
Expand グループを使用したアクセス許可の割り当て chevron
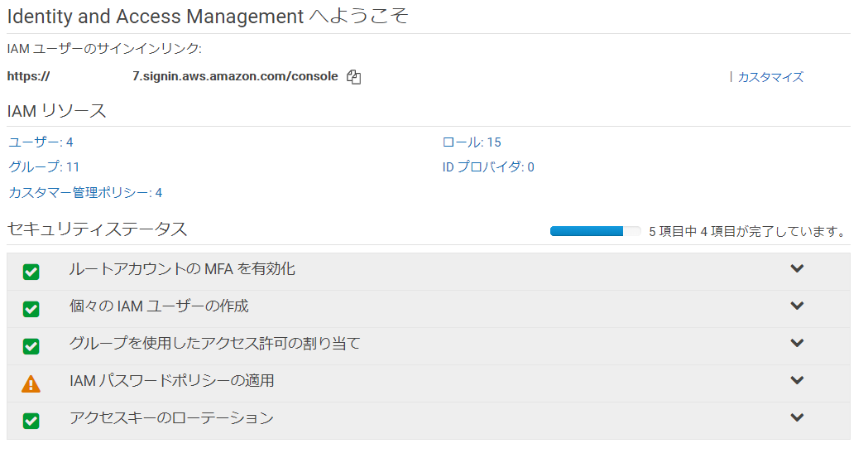click(797, 343)
